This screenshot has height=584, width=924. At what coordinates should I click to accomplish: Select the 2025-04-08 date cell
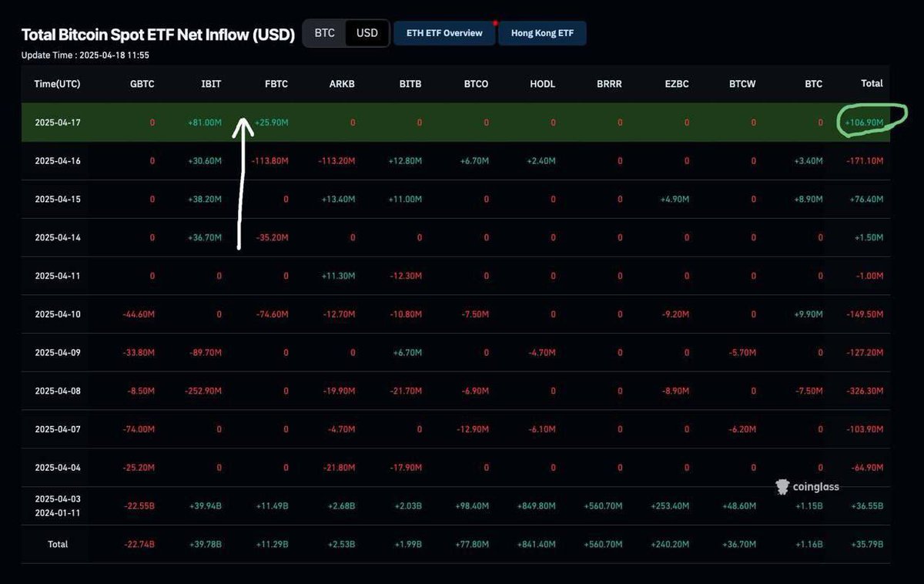pyautogui.click(x=58, y=391)
